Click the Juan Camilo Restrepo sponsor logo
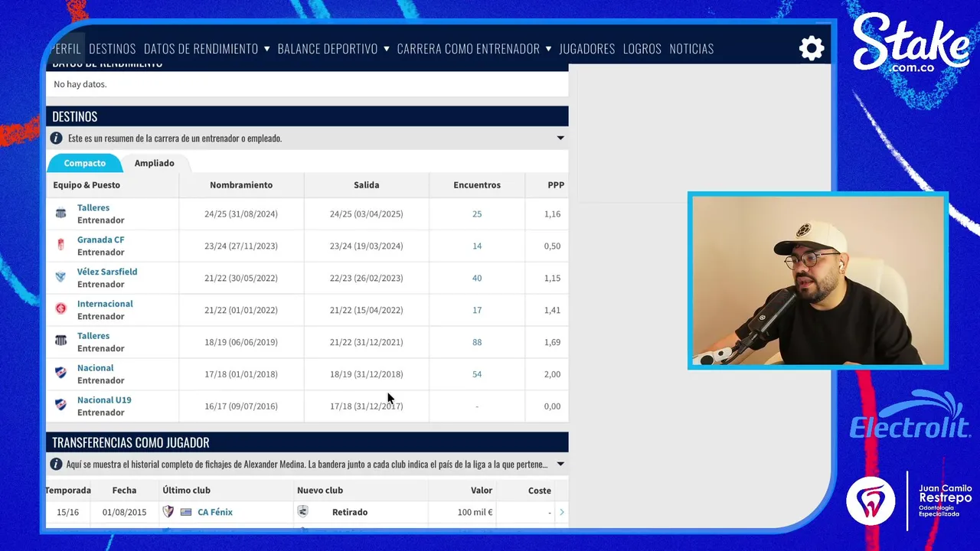This screenshot has height=551, width=980. point(910,500)
